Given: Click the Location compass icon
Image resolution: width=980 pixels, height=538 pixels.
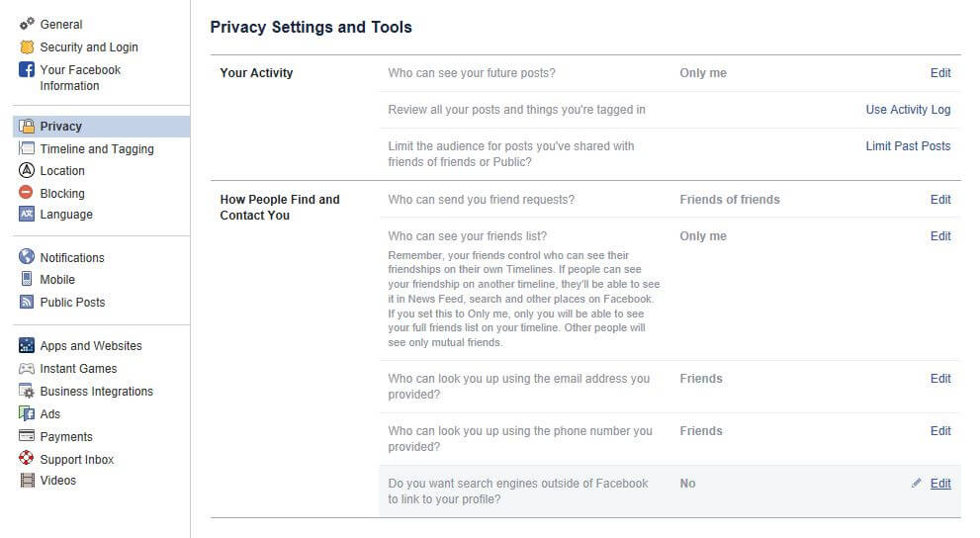Looking at the screenshot, I should (27, 170).
